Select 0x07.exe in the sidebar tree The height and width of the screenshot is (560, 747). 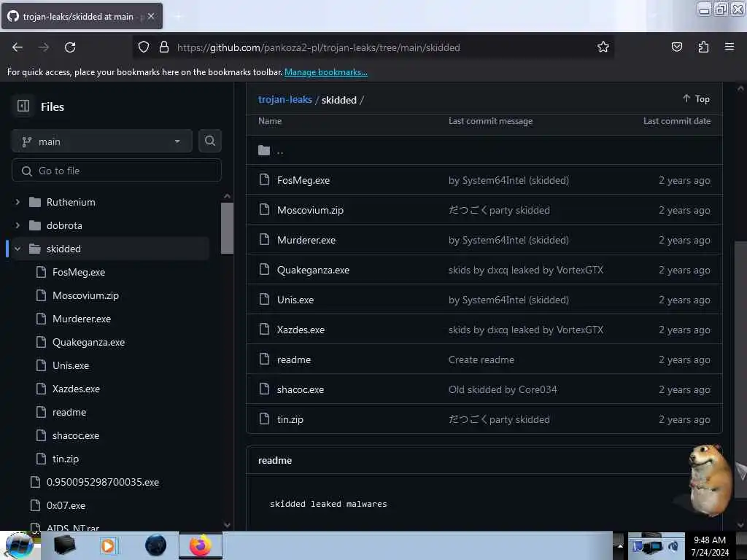(66, 505)
